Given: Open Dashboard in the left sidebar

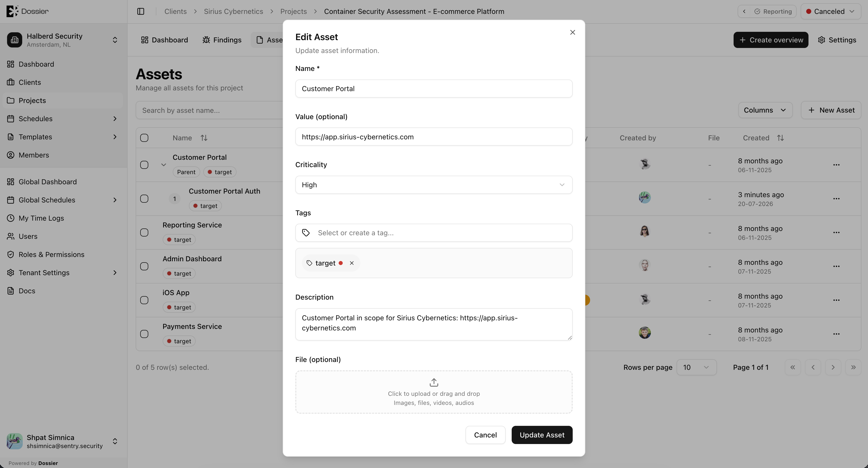Looking at the screenshot, I should 63,64.
